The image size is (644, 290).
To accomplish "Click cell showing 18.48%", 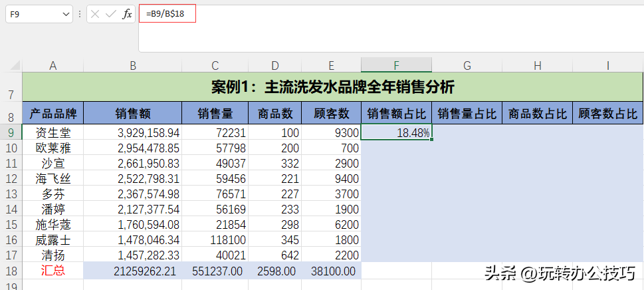I will (396, 132).
